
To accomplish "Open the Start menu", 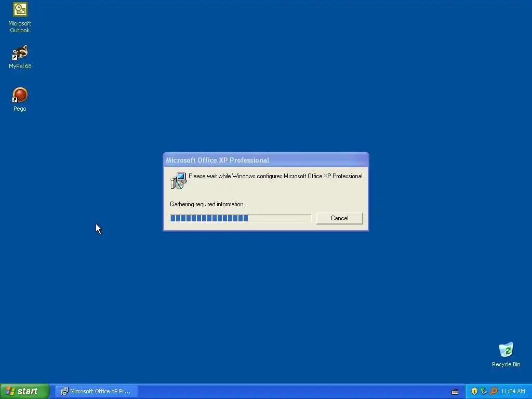I will 25,391.
